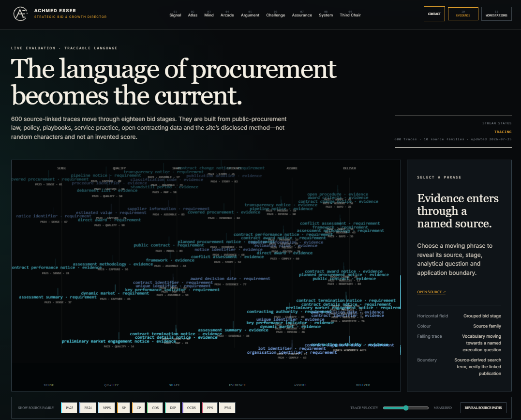Screen dimensions: 521x420
Task: Select phrase 'conflict assessment · requirement'
Action: tap(340, 223)
